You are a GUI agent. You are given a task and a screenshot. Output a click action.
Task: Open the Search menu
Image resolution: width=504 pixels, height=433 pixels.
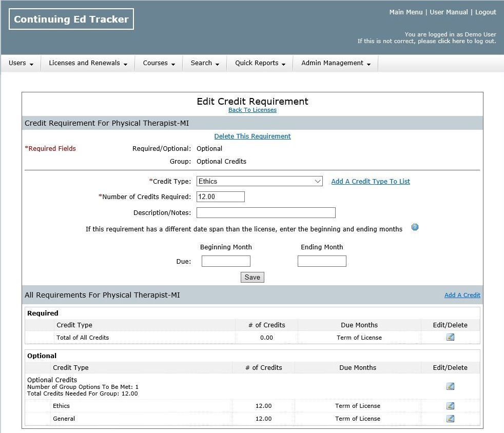pyautogui.click(x=205, y=63)
